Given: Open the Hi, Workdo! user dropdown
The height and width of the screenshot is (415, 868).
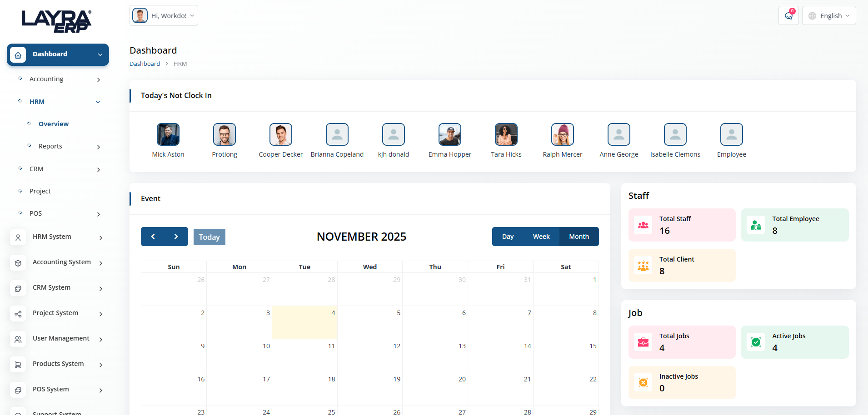Looking at the screenshot, I should point(164,15).
